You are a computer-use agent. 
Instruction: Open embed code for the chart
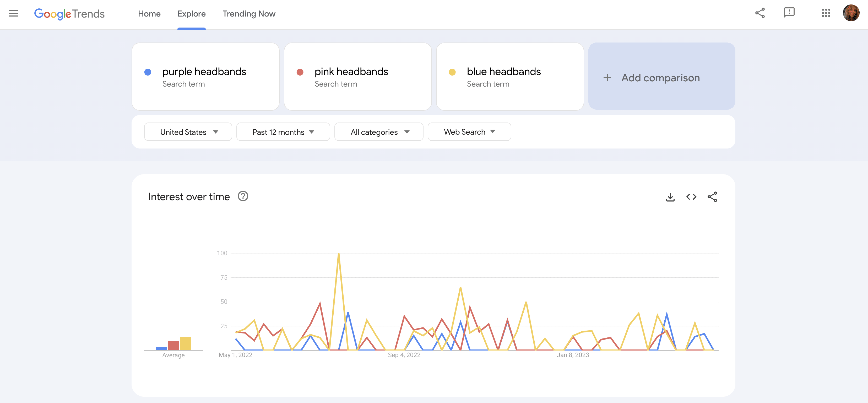coord(691,197)
